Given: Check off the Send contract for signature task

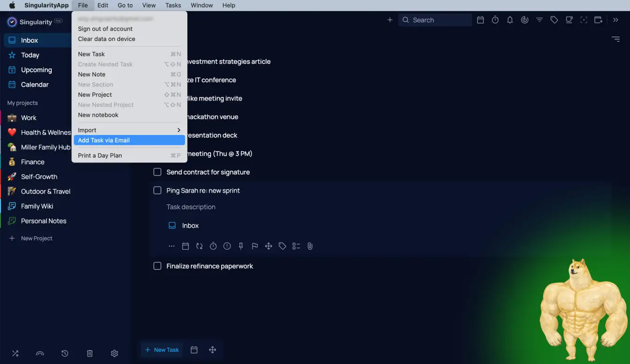Looking at the screenshot, I should pyautogui.click(x=157, y=172).
